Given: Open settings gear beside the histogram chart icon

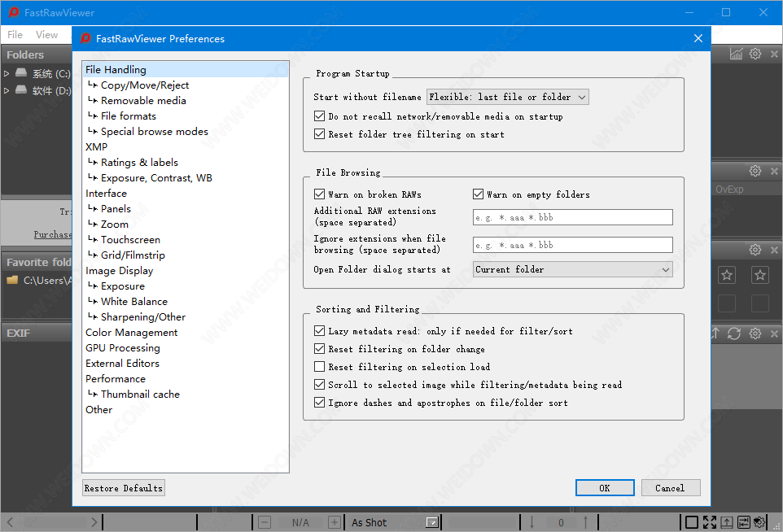Looking at the screenshot, I should tap(755, 54).
